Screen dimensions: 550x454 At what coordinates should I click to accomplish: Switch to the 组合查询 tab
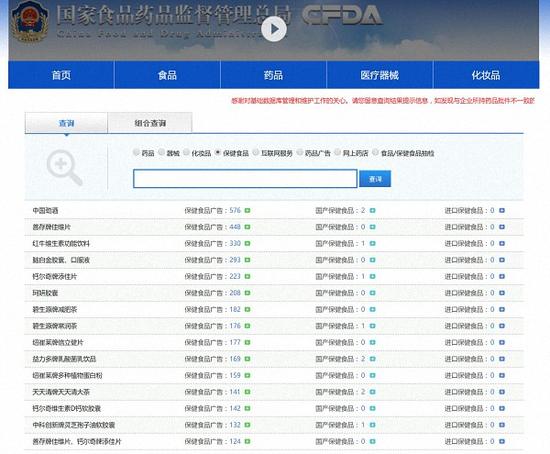pos(150,123)
